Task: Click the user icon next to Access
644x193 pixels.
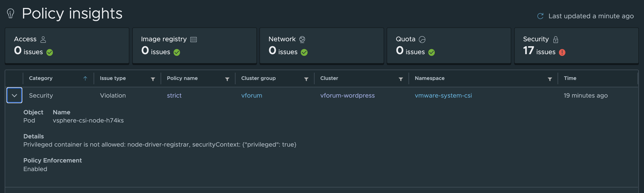Action: (x=43, y=40)
